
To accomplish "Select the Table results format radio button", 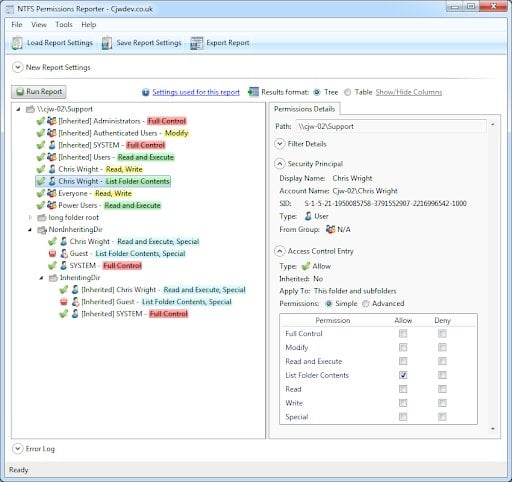I will point(347,92).
